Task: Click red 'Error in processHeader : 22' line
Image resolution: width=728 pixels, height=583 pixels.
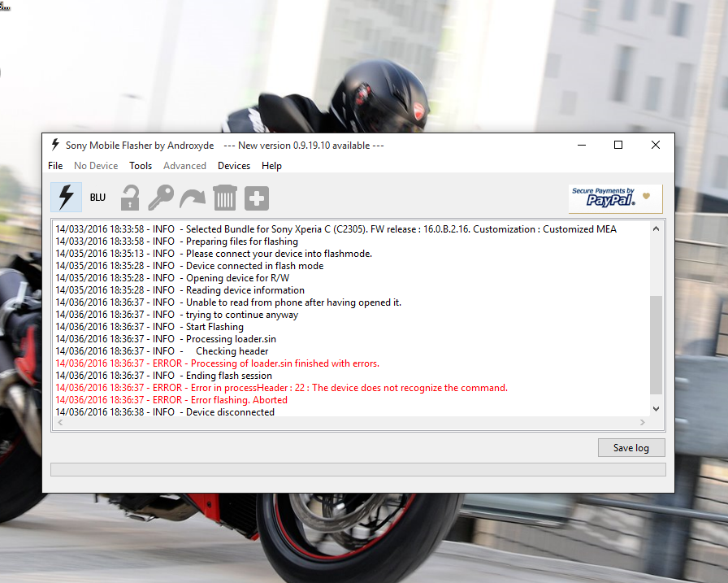Action: coord(282,387)
